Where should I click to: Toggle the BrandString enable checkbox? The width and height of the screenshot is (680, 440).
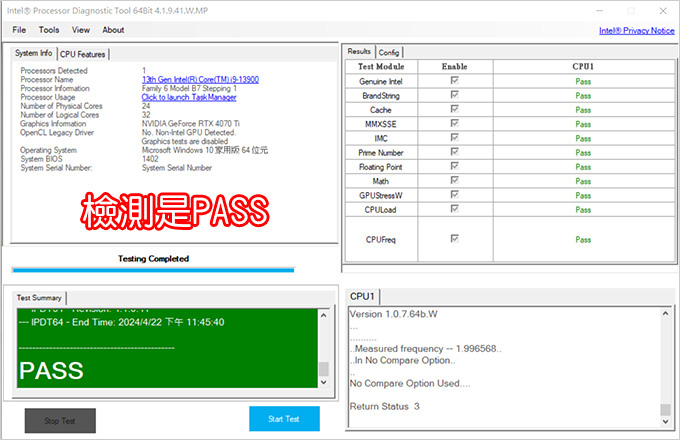pyautogui.click(x=454, y=95)
